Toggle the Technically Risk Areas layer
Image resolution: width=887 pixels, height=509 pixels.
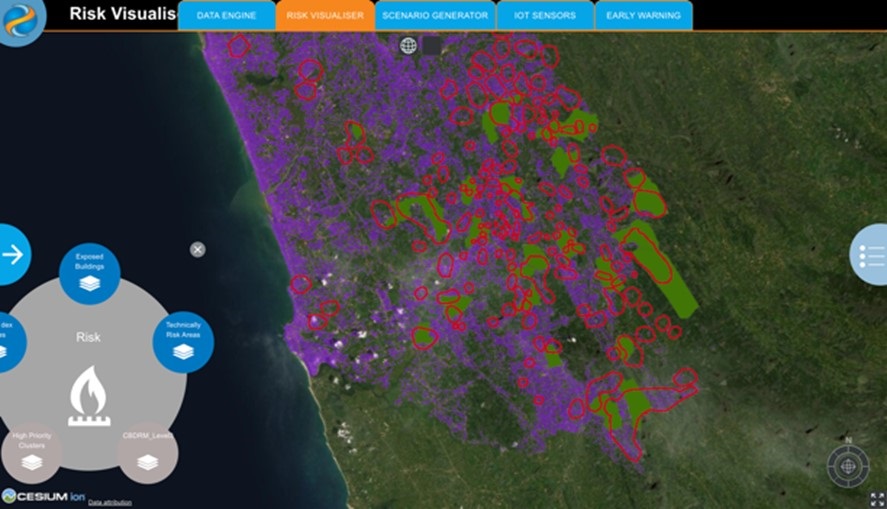coord(183,342)
